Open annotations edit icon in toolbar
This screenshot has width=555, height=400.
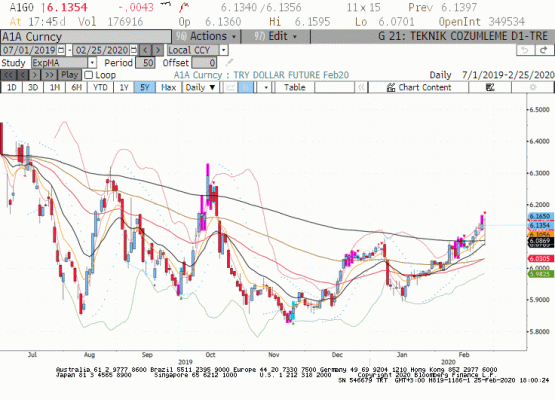490,87
